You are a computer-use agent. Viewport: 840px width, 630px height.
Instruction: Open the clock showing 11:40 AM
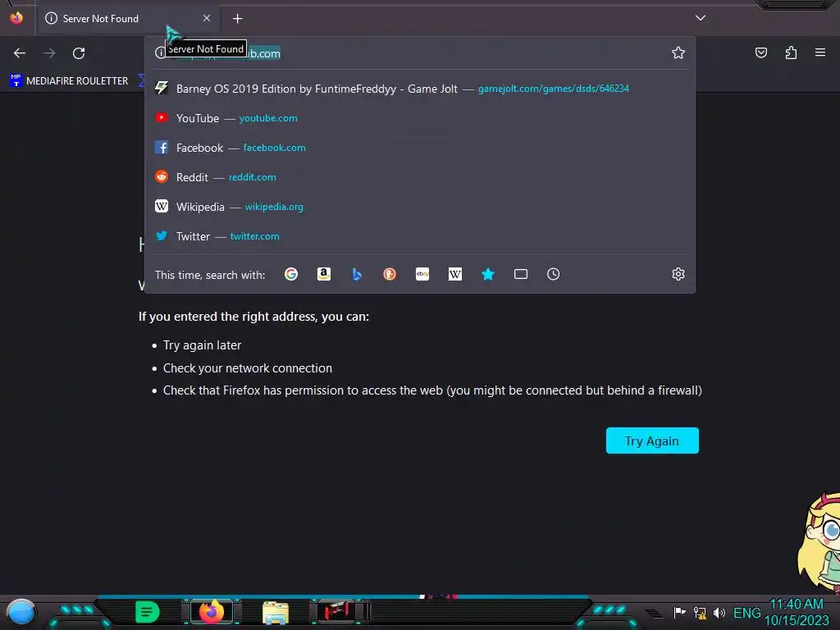point(796,612)
